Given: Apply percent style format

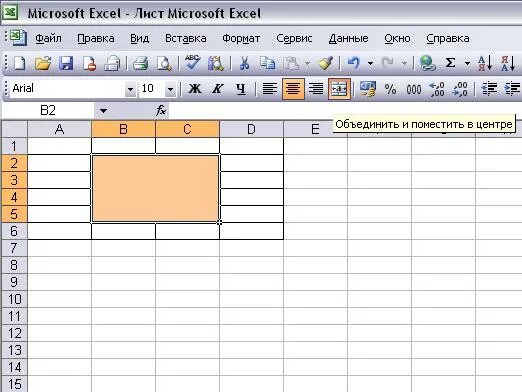Looking at the screenshot, I should click(390, 89).
